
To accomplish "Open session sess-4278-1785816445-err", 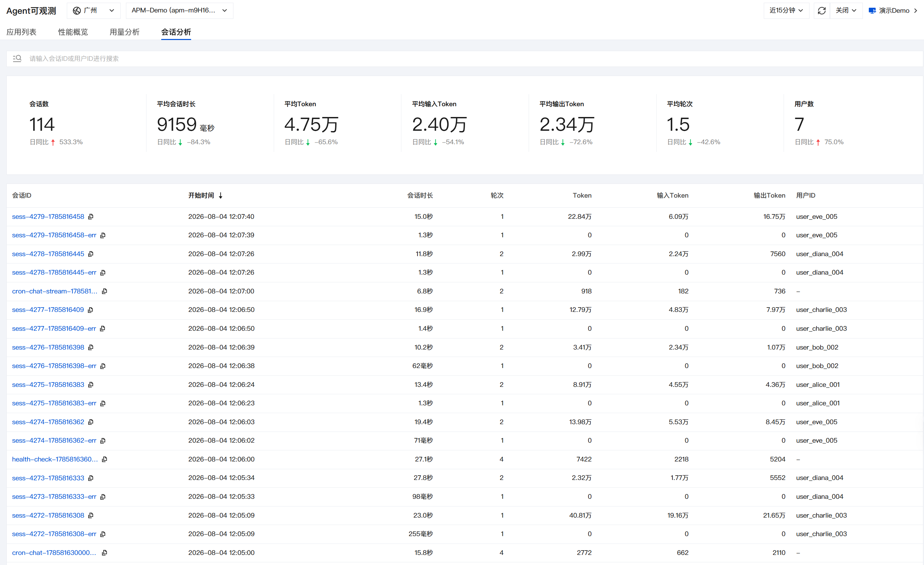I will pyautogui.click(x=54, y=272).
